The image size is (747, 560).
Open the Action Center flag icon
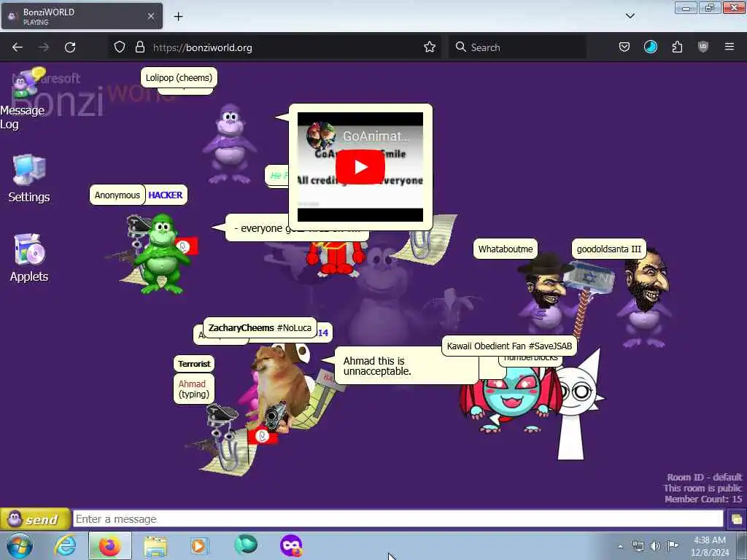pos(673,546)
